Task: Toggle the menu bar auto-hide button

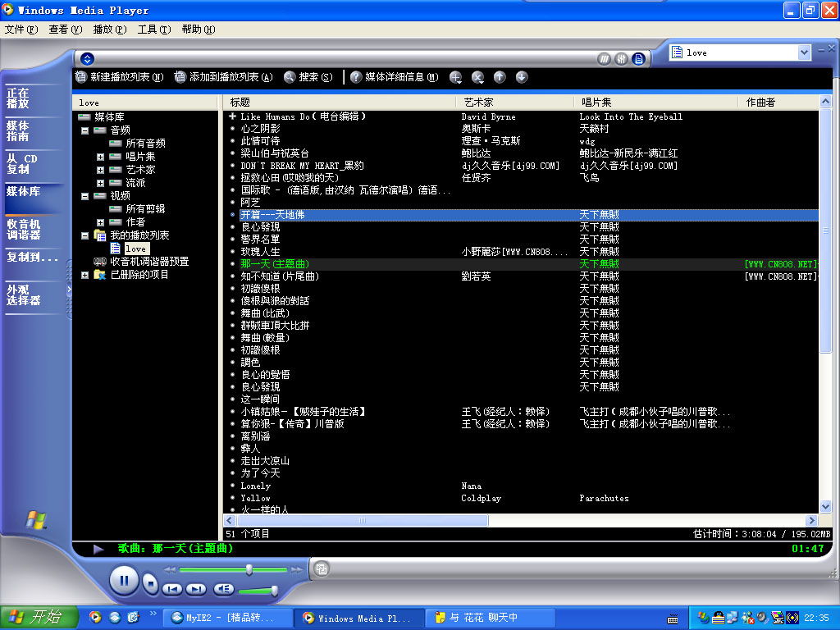Action: click(87, 59)
